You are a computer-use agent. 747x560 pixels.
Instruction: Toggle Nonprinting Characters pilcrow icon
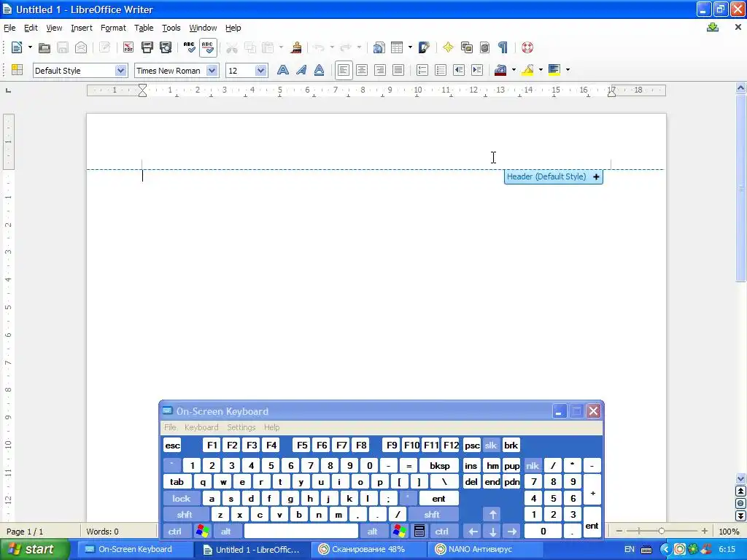pyautogui.click(x=503, y=47)
